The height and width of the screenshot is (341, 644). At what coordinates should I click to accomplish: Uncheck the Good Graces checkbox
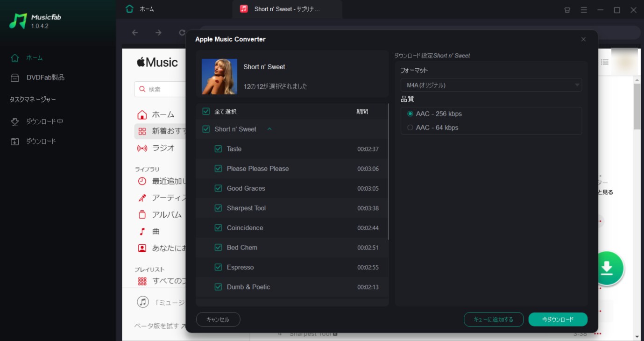[218, 188]
